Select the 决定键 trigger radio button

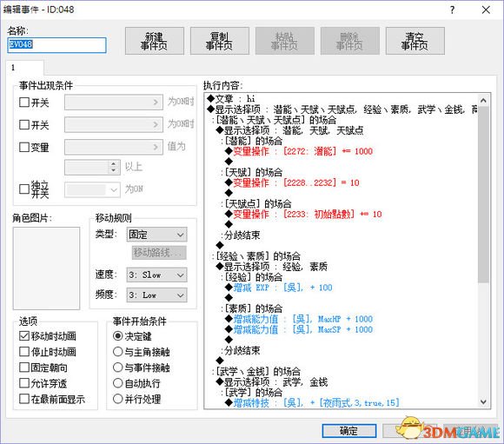click(118, 336)
